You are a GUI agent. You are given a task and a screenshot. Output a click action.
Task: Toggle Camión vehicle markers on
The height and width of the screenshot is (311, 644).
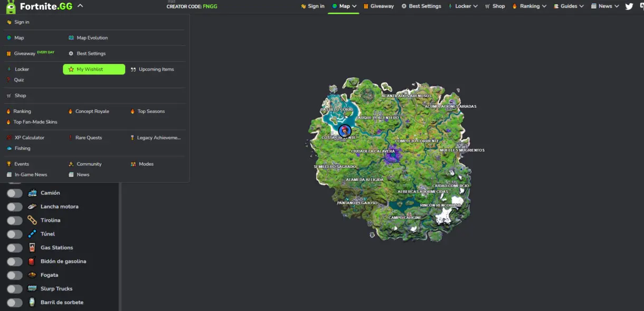15,193
